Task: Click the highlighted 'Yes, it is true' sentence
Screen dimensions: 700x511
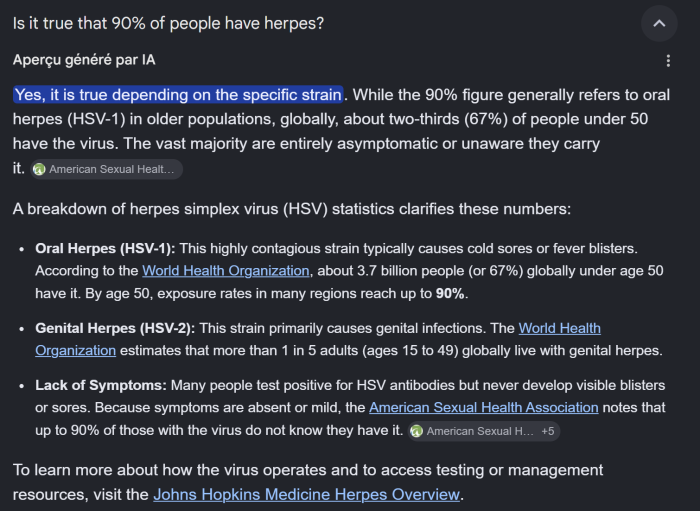Action: click(178, 95)
